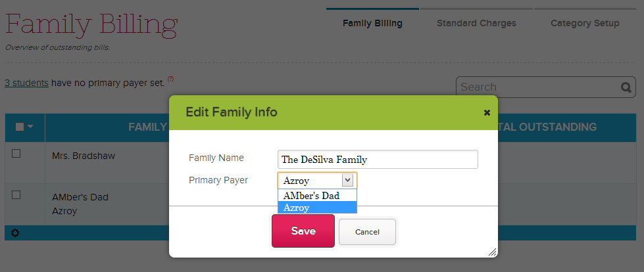Click the search magnifier icon

[x=626, y=87]
